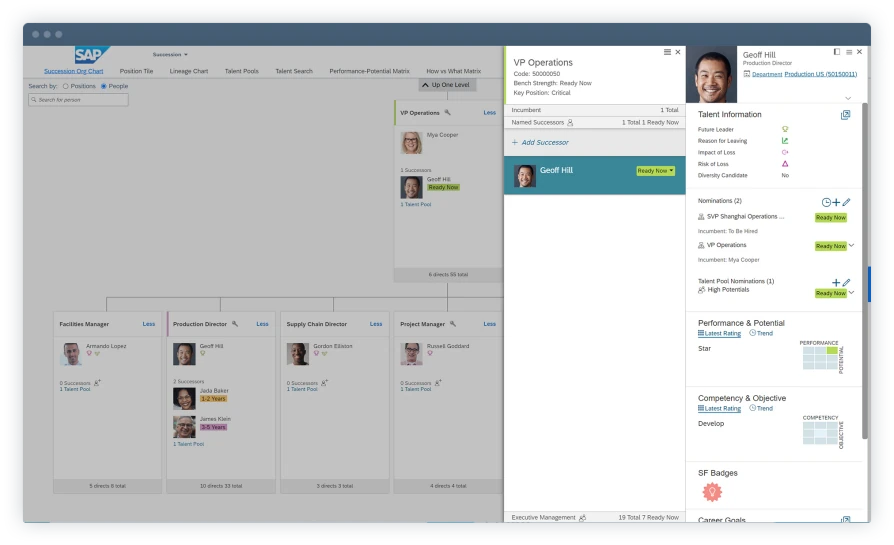This screenshot has height=545, width=894.
Task: Select the People radio button
Action: 103,86
